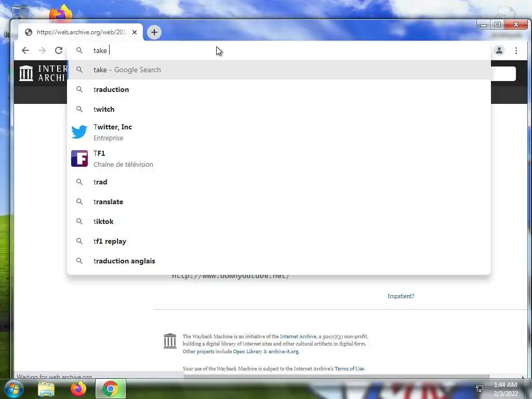
Task: Click the Chrome taskbar button
Action: 111,389
